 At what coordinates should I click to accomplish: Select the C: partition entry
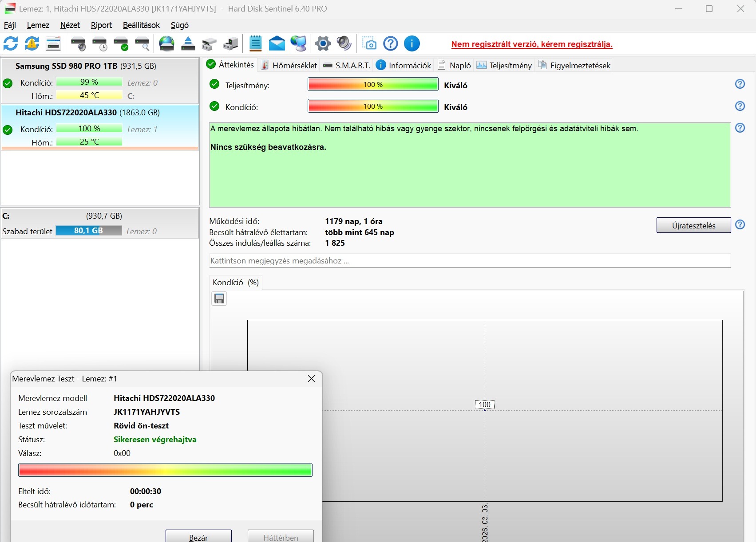100,224
